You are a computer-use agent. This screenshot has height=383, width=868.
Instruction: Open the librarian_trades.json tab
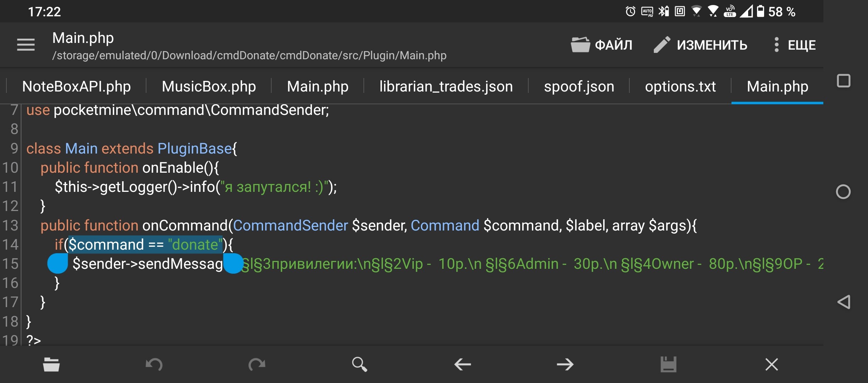[x=446, y=87]
